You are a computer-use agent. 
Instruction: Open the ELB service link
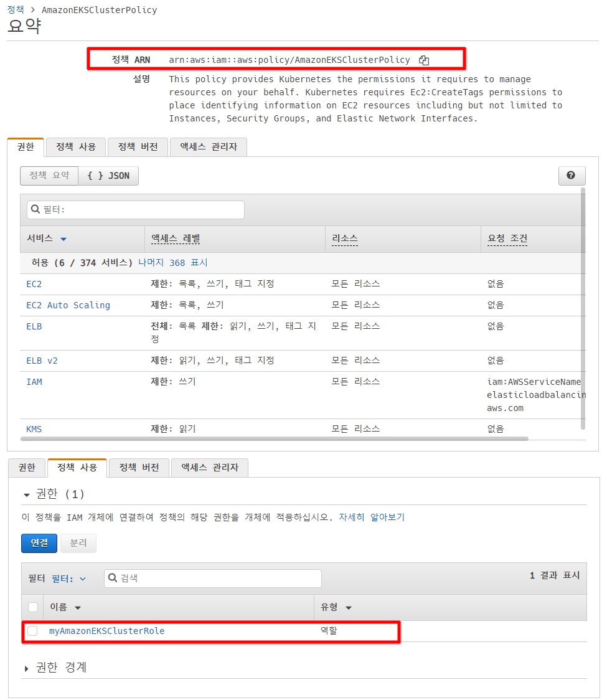coord(34,326)
